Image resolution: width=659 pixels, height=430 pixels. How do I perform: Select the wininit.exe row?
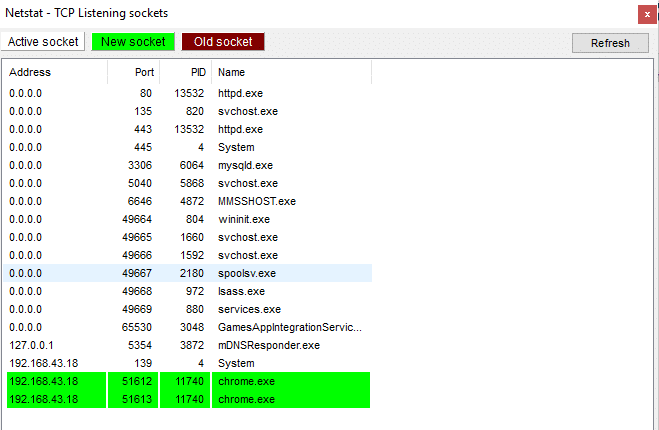(x=245, y=219)
